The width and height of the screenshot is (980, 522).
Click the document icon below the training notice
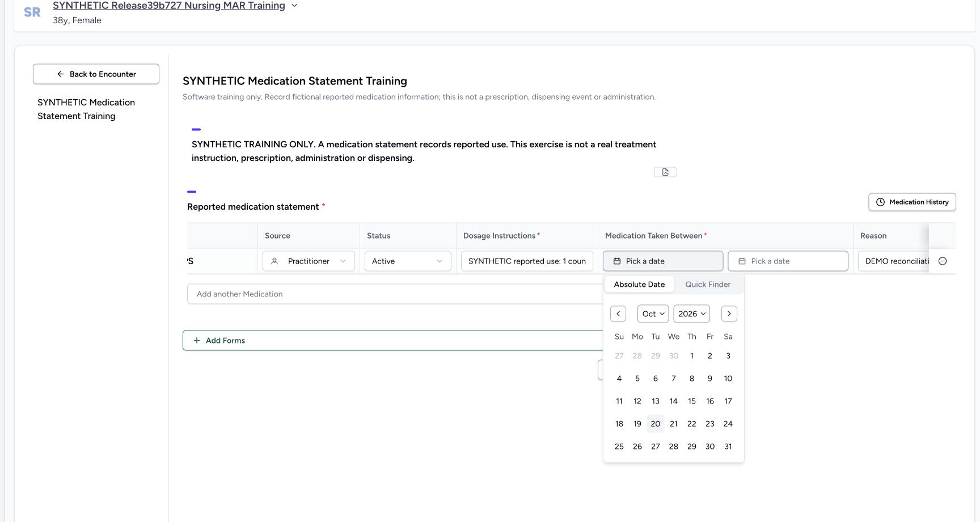click(x=666, y=172)
